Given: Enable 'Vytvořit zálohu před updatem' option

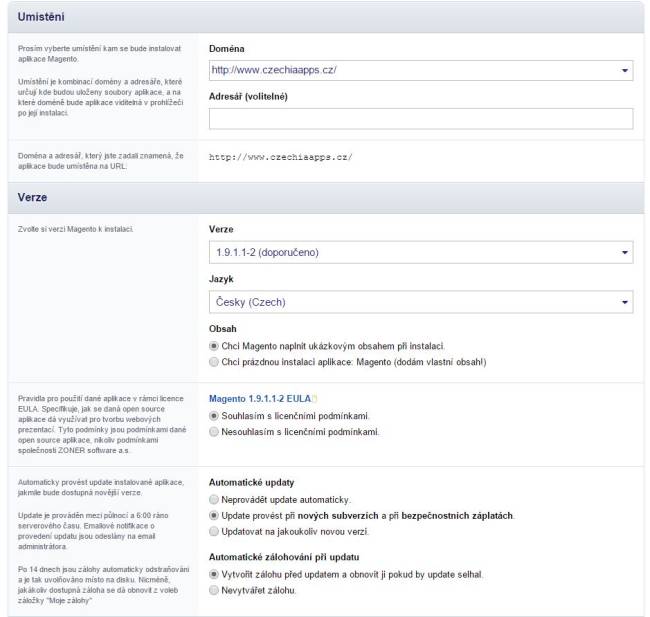Looking at the screenshot, I should tap(215, 575).
